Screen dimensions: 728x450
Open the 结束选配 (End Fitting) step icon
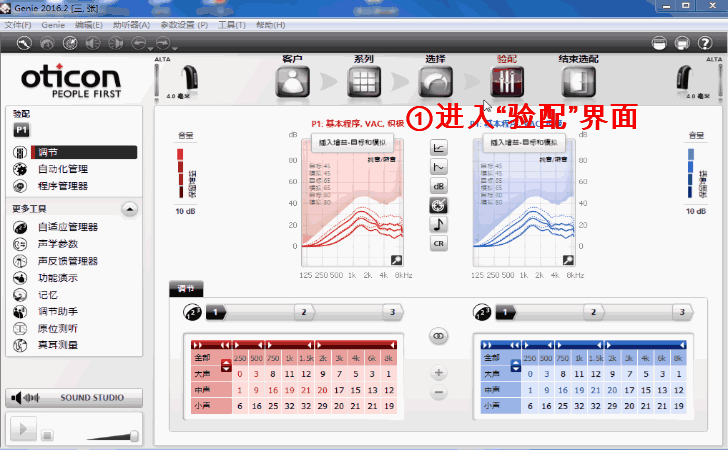[x=578, y=81]
